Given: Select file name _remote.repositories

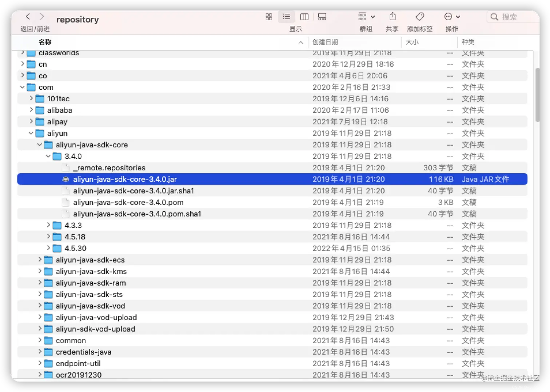Looking at the screenshot, I should 109,168.
